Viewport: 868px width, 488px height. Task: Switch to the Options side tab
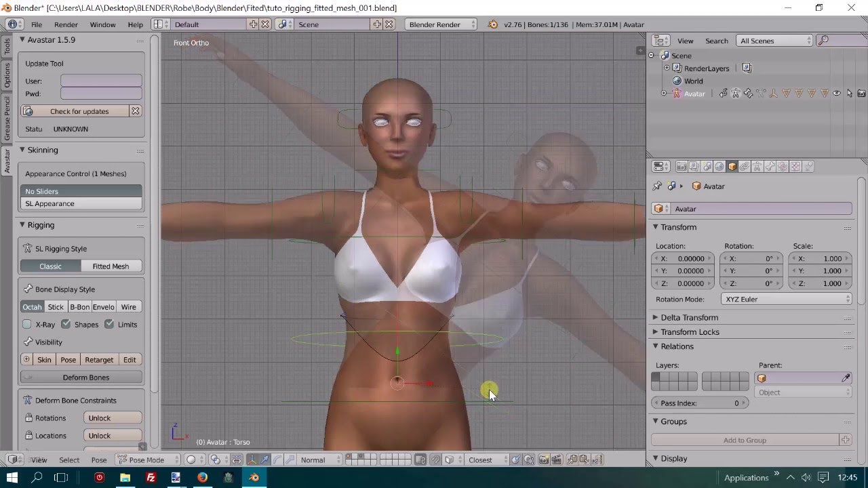point(7,76)
